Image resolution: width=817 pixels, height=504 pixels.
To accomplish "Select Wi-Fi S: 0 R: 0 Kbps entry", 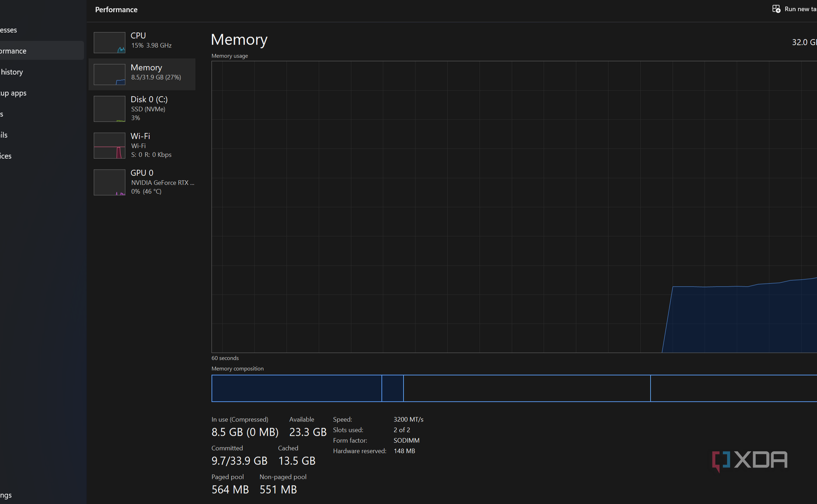I will click(142, 145).
